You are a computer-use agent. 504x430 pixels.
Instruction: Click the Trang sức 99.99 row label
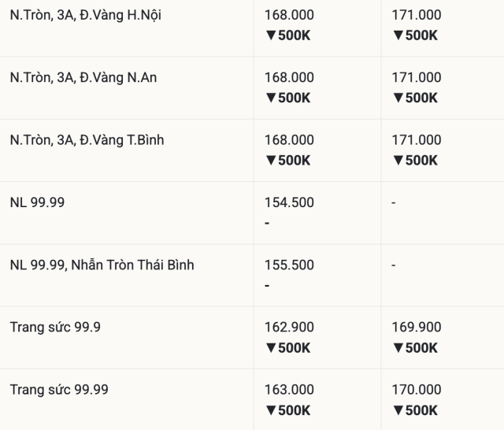pyautogui.click(x=59, y=389)
